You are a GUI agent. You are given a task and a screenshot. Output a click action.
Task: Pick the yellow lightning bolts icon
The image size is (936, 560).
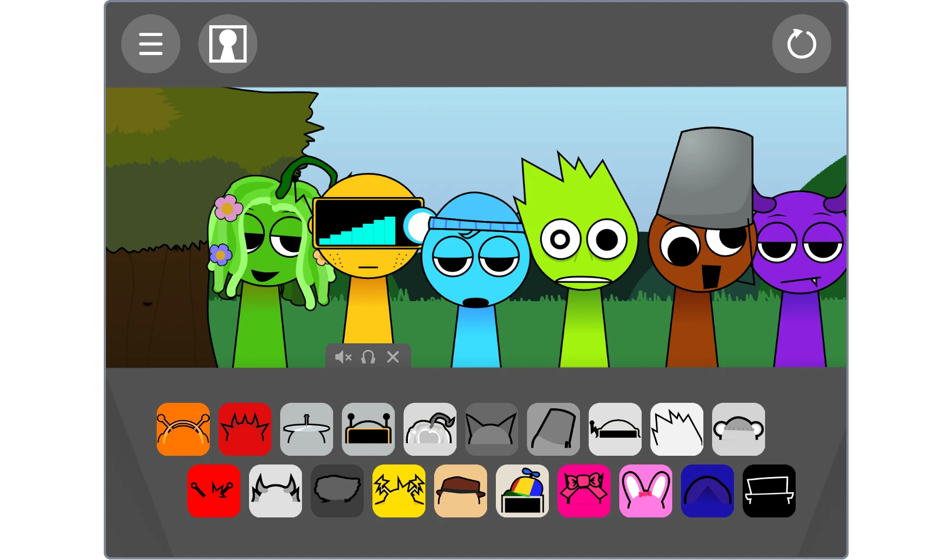click(399, 491)
